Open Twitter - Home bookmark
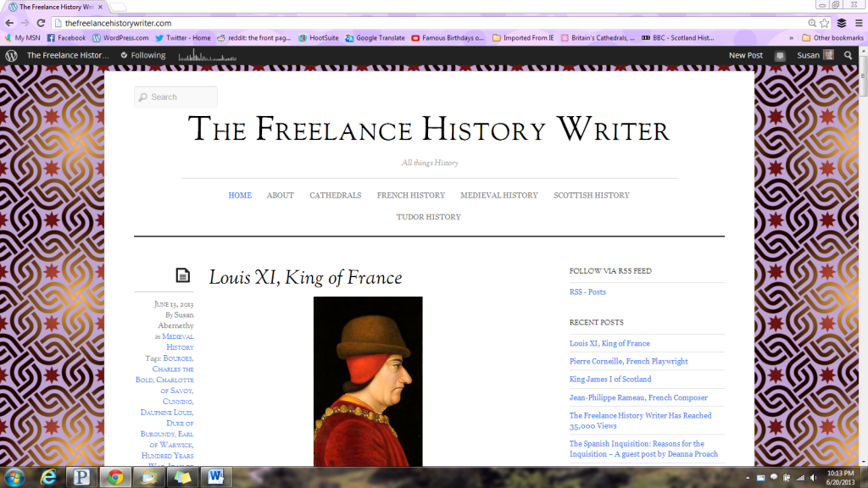The height and width of the screenshot is (488, 868). [183, 37]
